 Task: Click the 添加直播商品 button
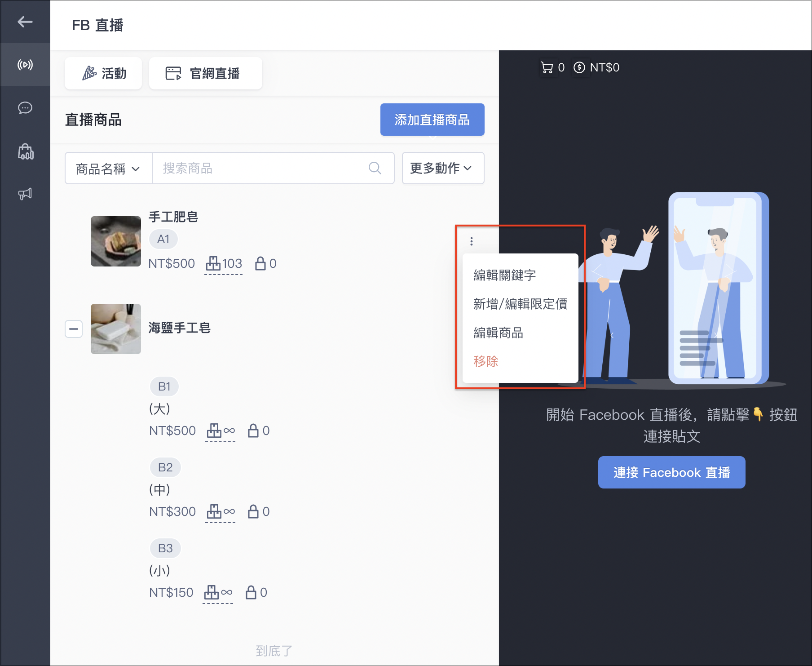point(432,120)
